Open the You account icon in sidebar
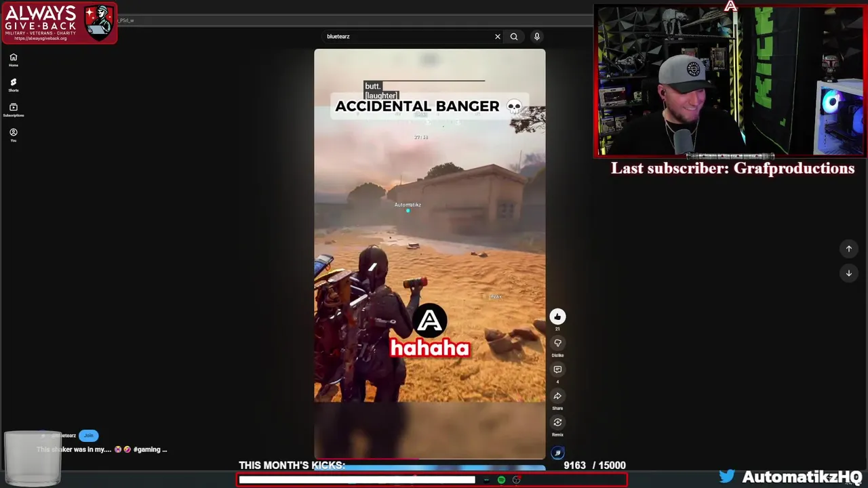 click(13, 135)
